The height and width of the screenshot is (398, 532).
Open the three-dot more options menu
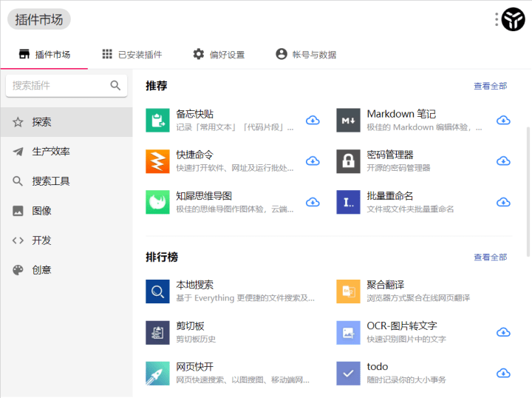pyautogui.click(x=497, y=20)
